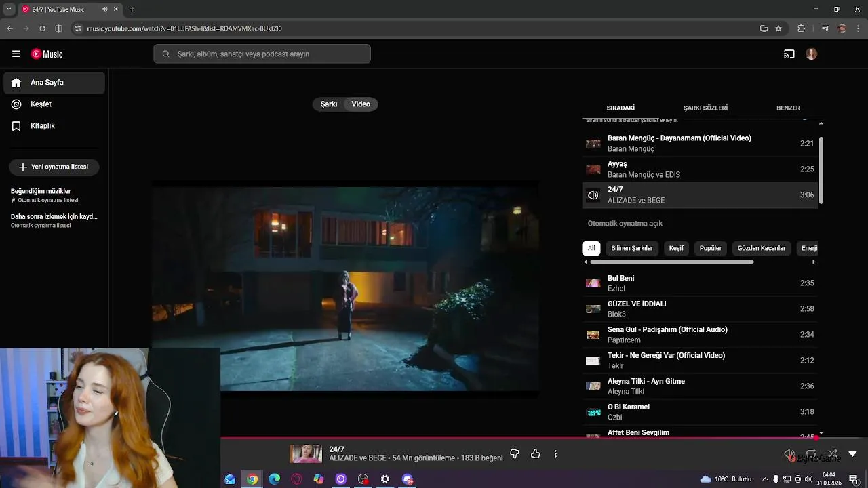Collapse the player page with down arrow
The width and height of the screenshot is (868, 488).
[x=852, y=454]
